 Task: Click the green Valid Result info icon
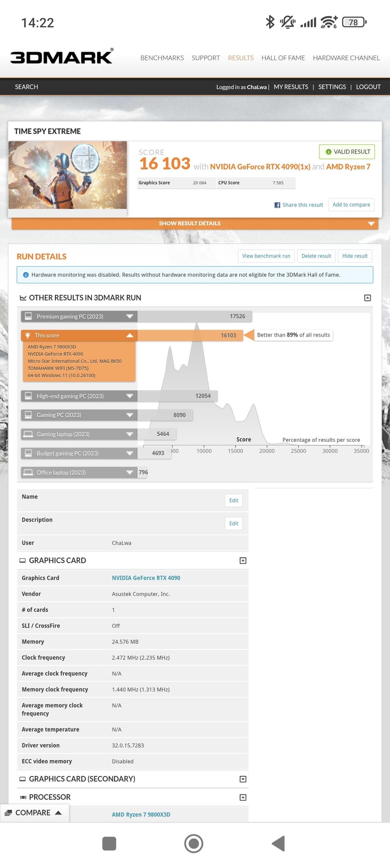[329, 152]
